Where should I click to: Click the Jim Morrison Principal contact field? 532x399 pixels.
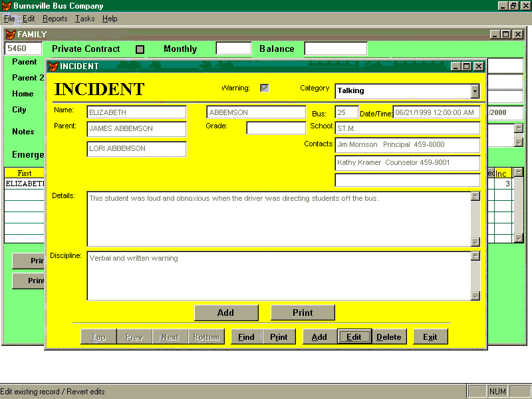point(408,145)
